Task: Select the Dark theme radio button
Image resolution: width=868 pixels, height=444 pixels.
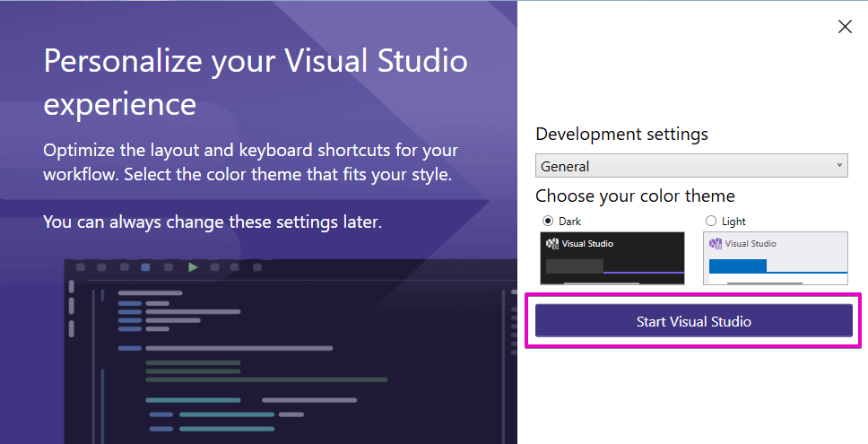Action: [x=548, y=221]
